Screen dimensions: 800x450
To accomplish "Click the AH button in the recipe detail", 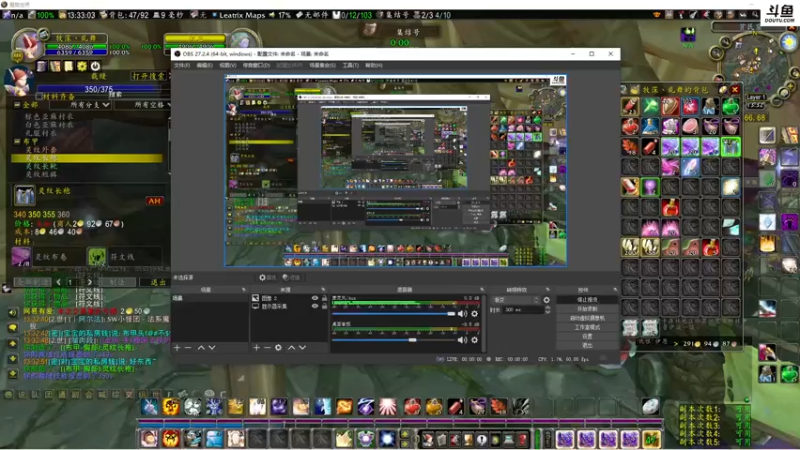I will (154, 201).
